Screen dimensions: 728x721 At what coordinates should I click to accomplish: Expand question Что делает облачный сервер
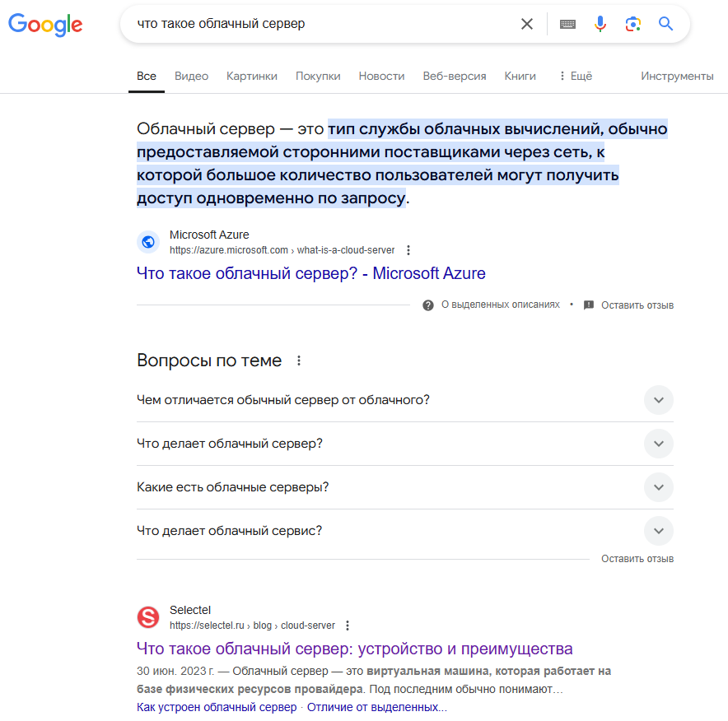pyautogui.click(x=659, y=444)
